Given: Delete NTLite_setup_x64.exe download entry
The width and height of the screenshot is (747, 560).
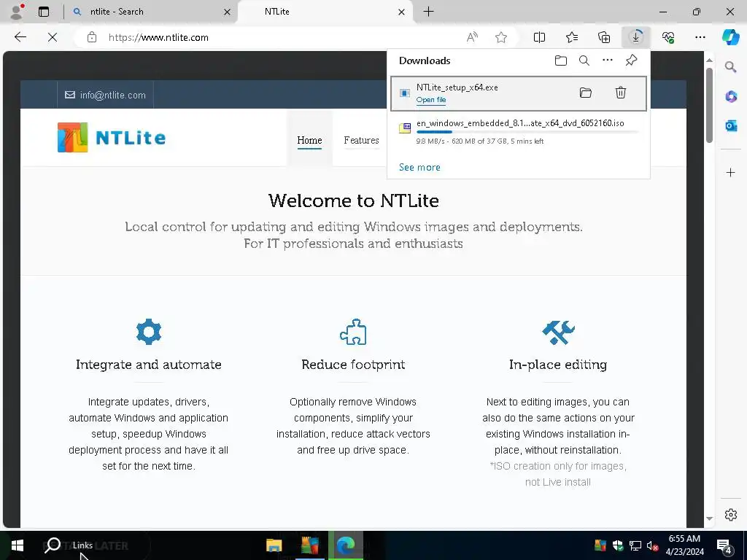Looking at the screenshot, I should [620, 93].
